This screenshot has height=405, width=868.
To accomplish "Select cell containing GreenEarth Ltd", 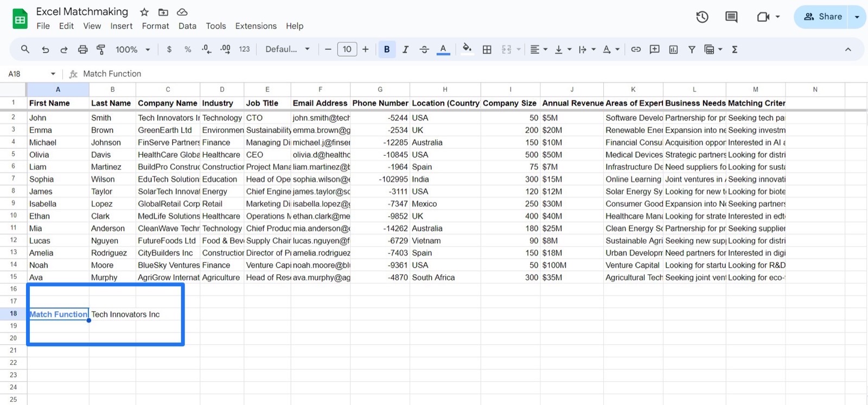I will pyautogui.click(x=168, y=130).
